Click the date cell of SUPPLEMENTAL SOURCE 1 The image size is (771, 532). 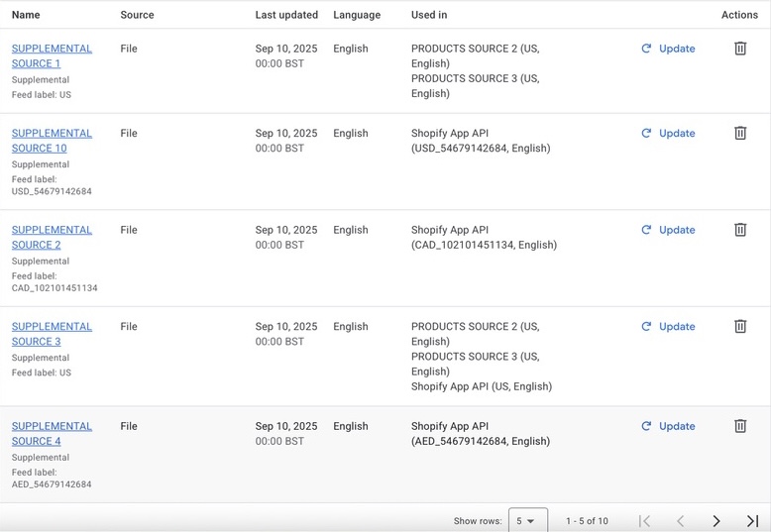coord(286,55)
